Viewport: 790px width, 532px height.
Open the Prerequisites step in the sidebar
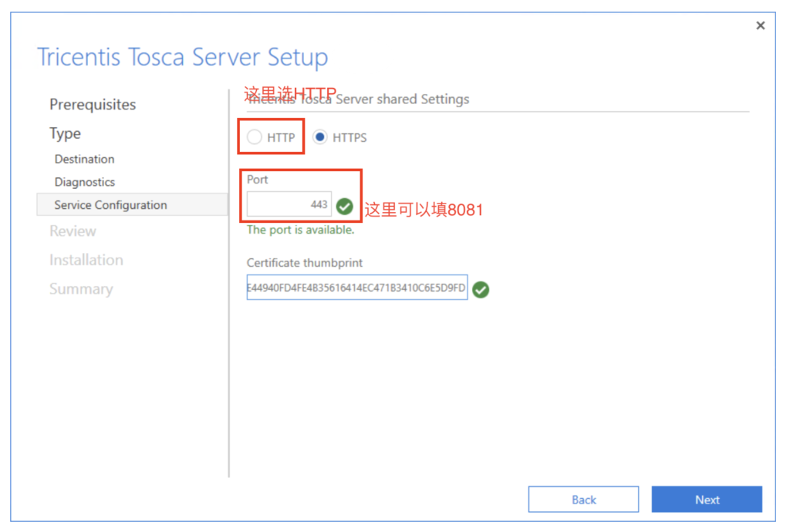pos(93,104)
